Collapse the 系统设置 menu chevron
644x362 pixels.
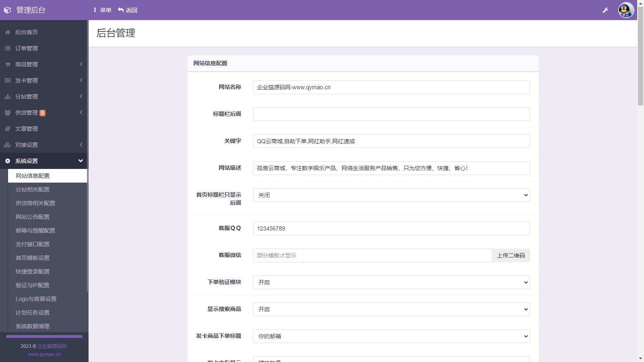[x=80, y=161]
